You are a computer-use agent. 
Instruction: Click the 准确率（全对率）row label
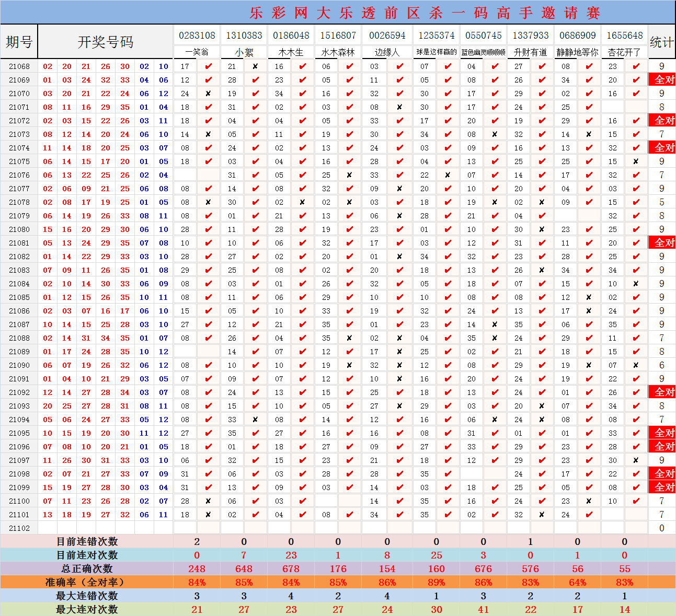(x=87, y=583)
